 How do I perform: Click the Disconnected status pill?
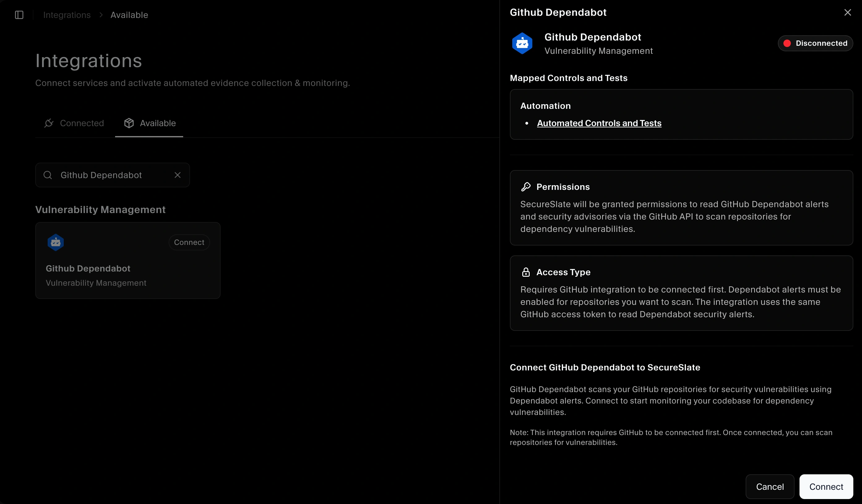pos(816,43)
